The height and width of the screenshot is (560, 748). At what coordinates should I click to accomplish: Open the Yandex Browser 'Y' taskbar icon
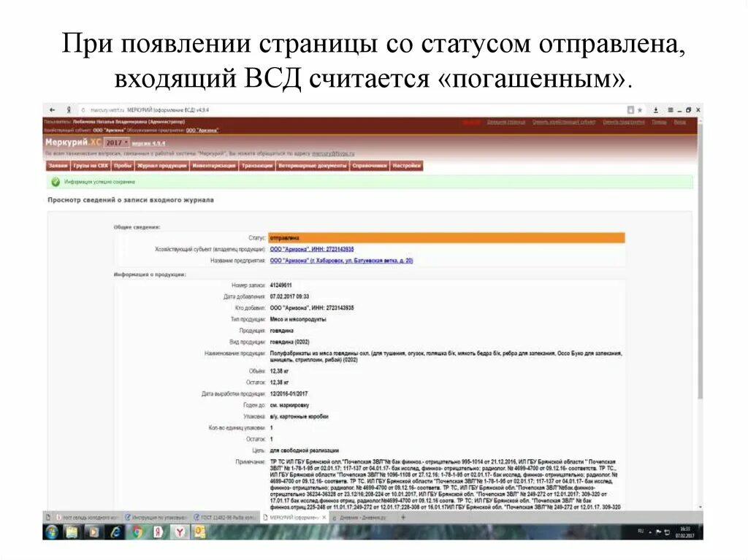click(180, 532)
